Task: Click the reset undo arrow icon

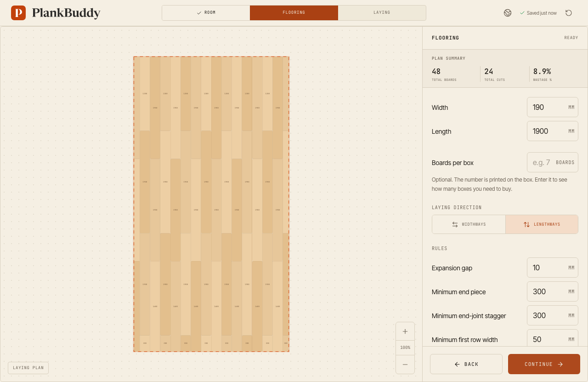Action: pos(569,13)
